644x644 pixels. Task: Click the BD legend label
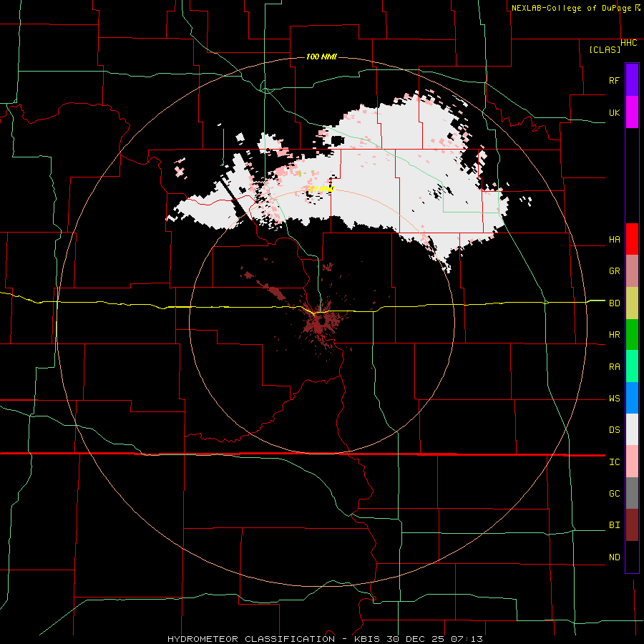click(614, 303)
